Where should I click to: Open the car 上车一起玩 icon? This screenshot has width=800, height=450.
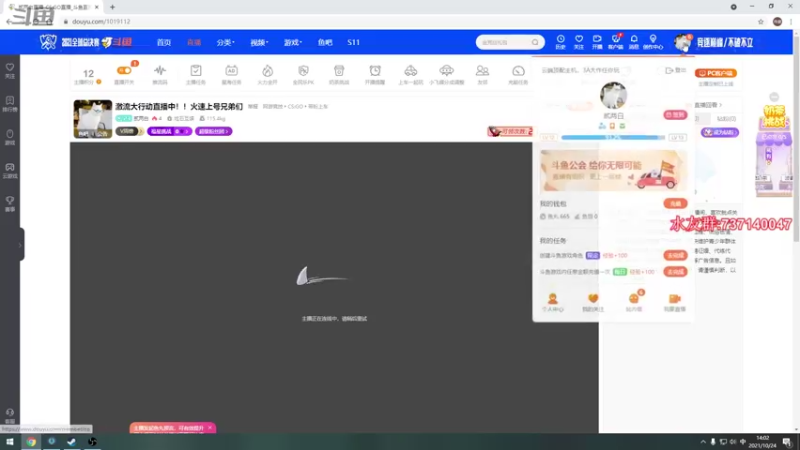pos(411,70)
